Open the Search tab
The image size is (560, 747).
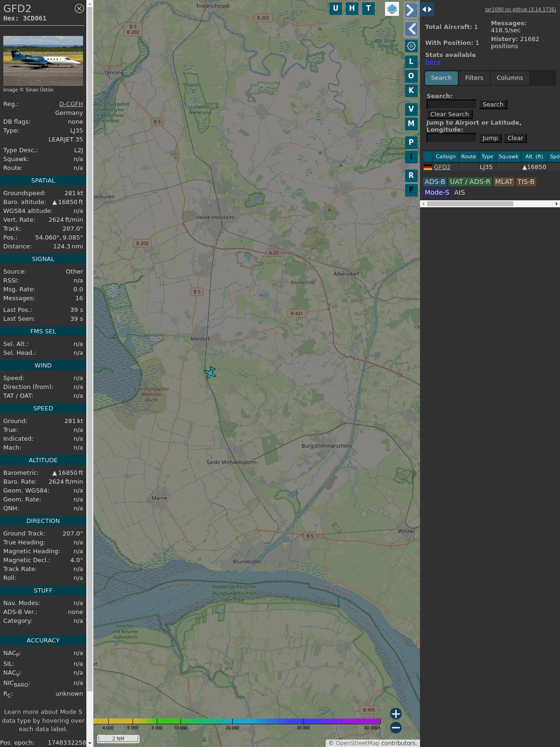click(441, 78)
